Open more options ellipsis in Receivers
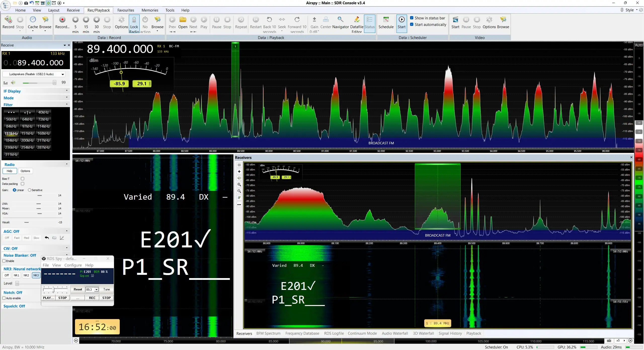The height and width of the screenshot is (350, 644). click(239, 204)
